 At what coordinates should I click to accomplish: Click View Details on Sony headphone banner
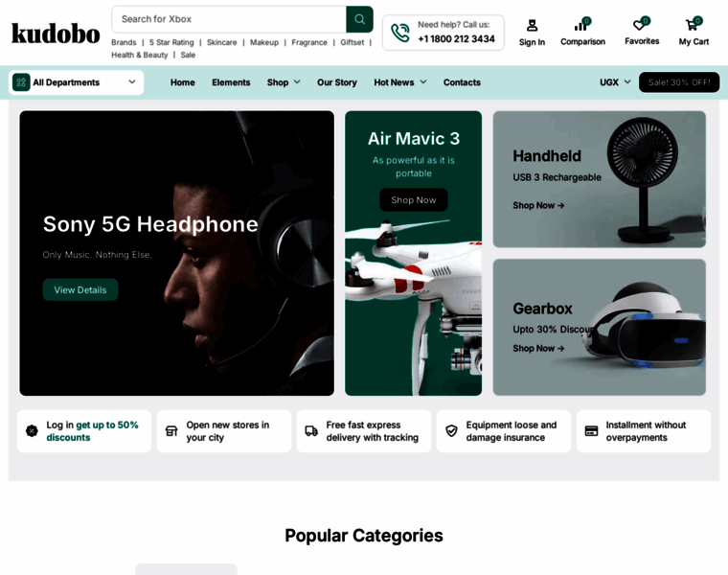[x=80, y=289]
